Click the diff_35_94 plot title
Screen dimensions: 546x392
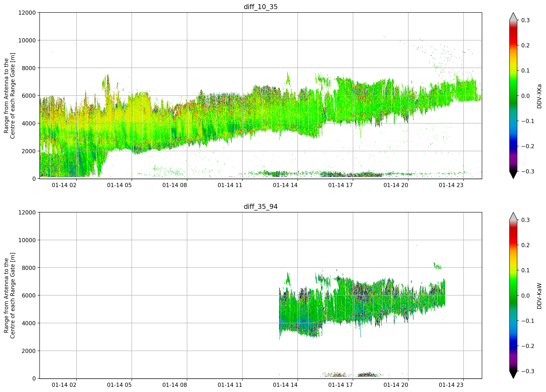[x=261, y=207]
